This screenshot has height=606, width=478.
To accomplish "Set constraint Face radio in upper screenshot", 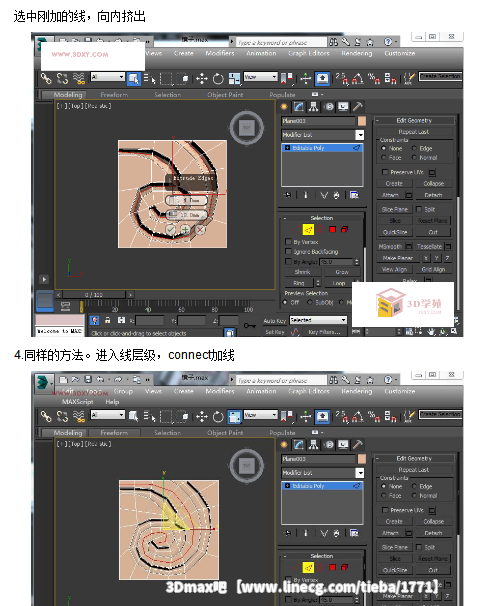I will coord(383,158).
